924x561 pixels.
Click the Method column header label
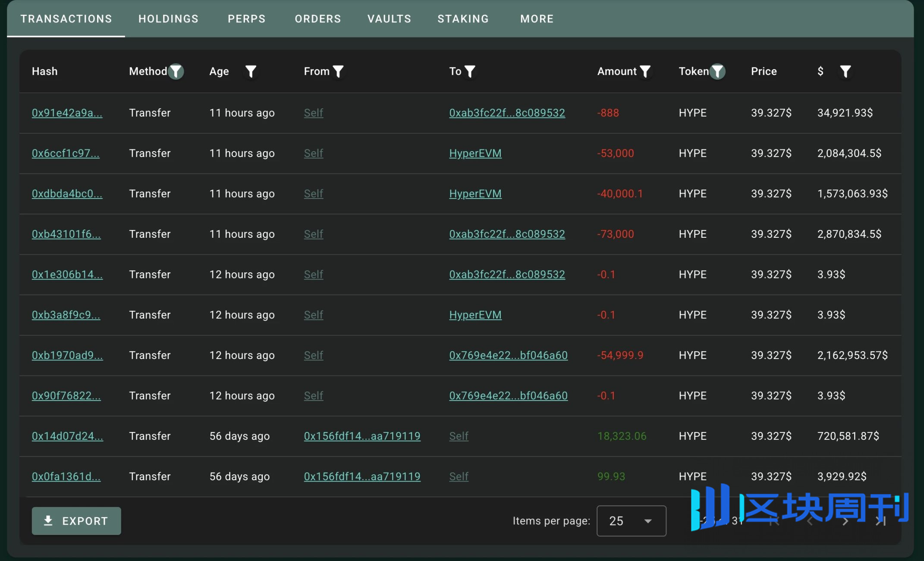point(148,71)
